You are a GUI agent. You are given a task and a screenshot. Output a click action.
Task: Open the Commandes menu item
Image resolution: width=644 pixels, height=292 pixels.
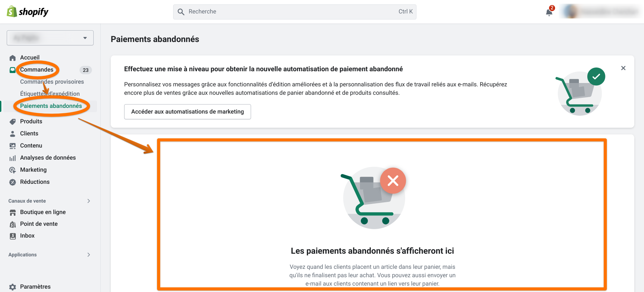[x=37, y=70]
